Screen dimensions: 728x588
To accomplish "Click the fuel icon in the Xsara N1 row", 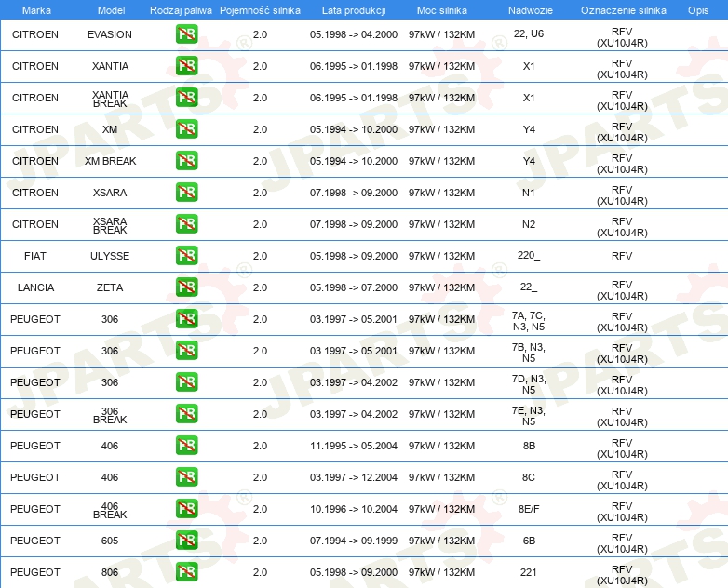I will click(186, 193).
